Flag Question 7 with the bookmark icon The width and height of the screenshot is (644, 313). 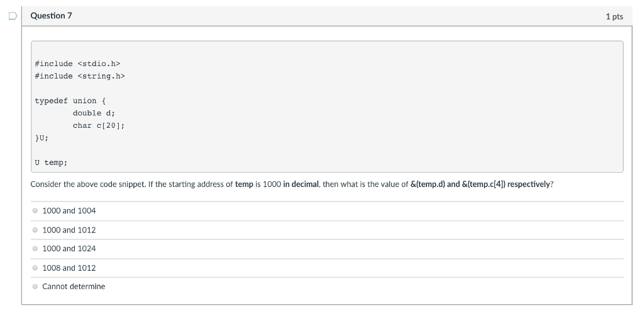click(13, 16)
